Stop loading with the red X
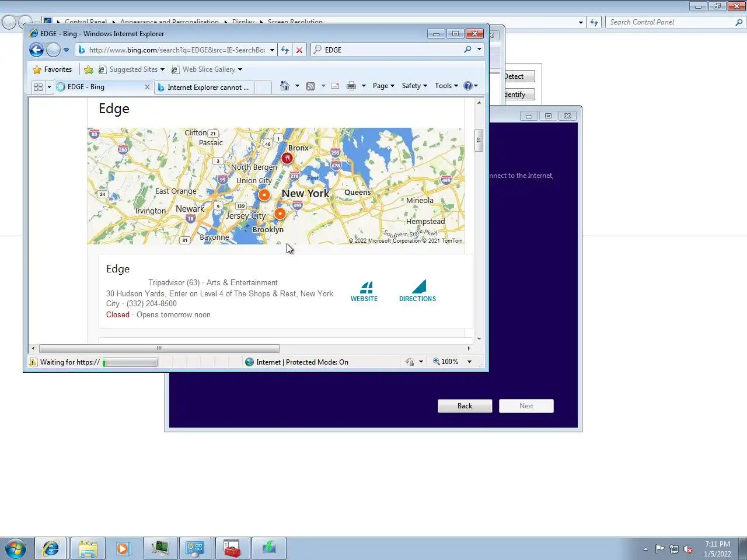This screenshot has width=747, height=560. (299, 50)
